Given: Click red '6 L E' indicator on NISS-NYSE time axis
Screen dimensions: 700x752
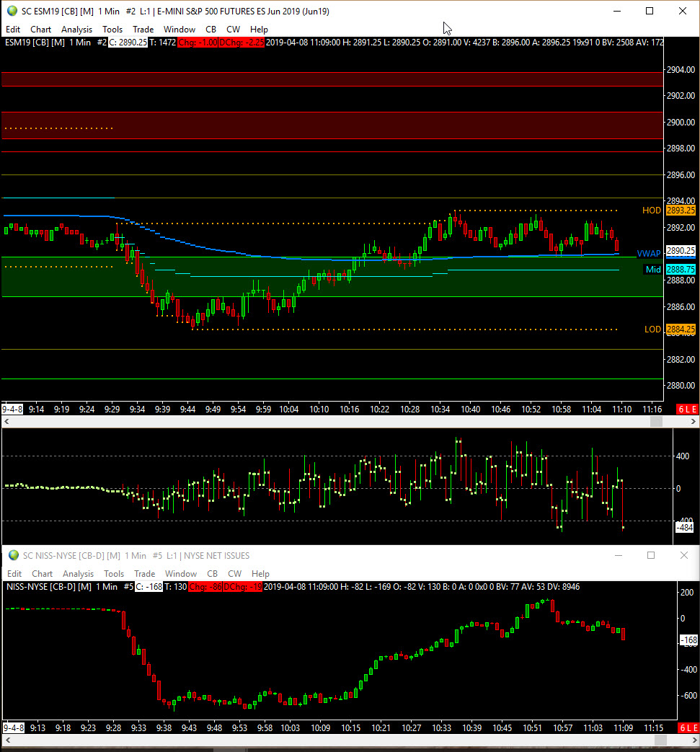Looking at the screenshot, I should pyautogui.click(x=688, y=728).
